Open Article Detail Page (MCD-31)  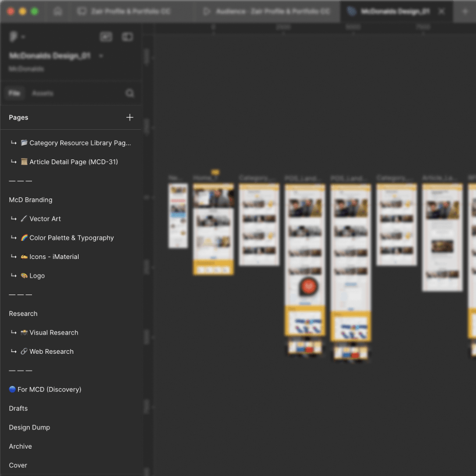tap(71, 162)
